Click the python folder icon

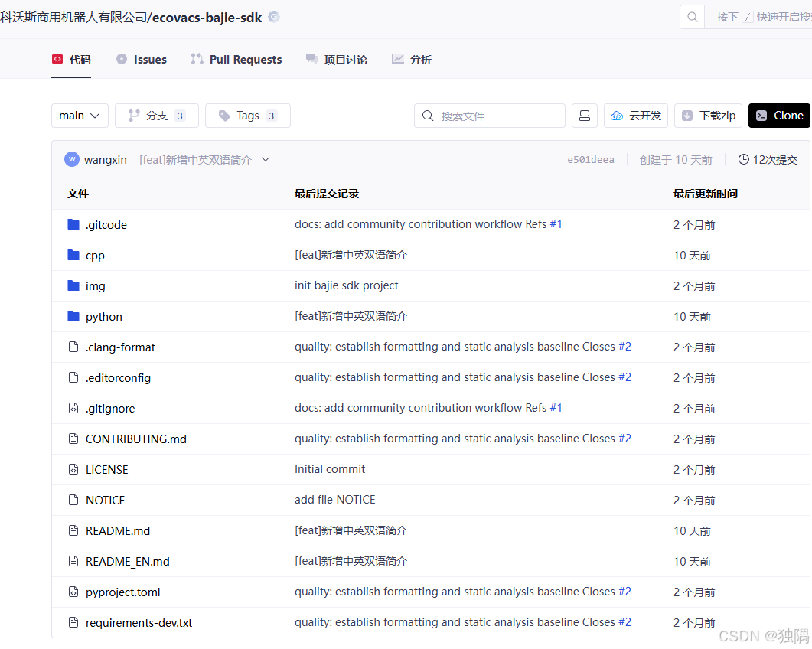click(x=73, y=316)
